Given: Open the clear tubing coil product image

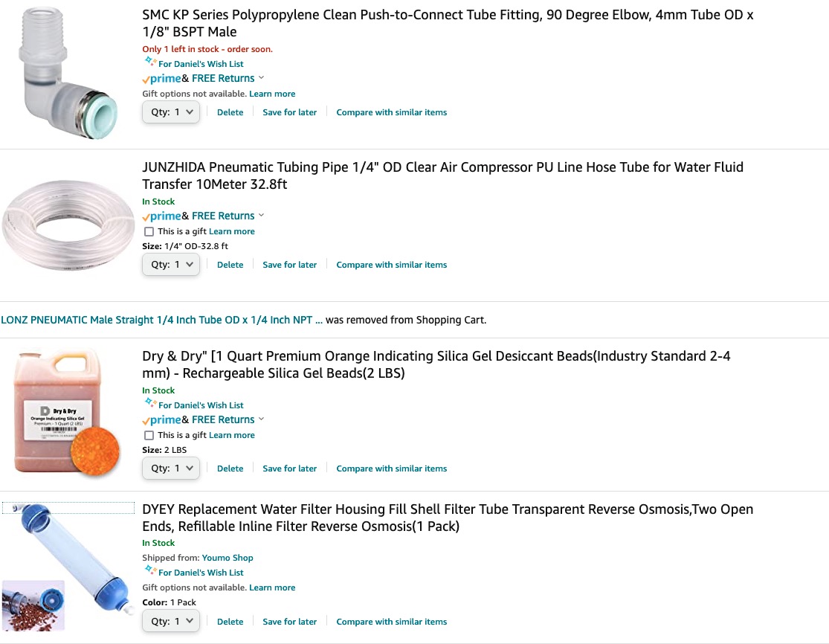Looking at the screenshot, I should pyautogui.click(x=68, y=225).
